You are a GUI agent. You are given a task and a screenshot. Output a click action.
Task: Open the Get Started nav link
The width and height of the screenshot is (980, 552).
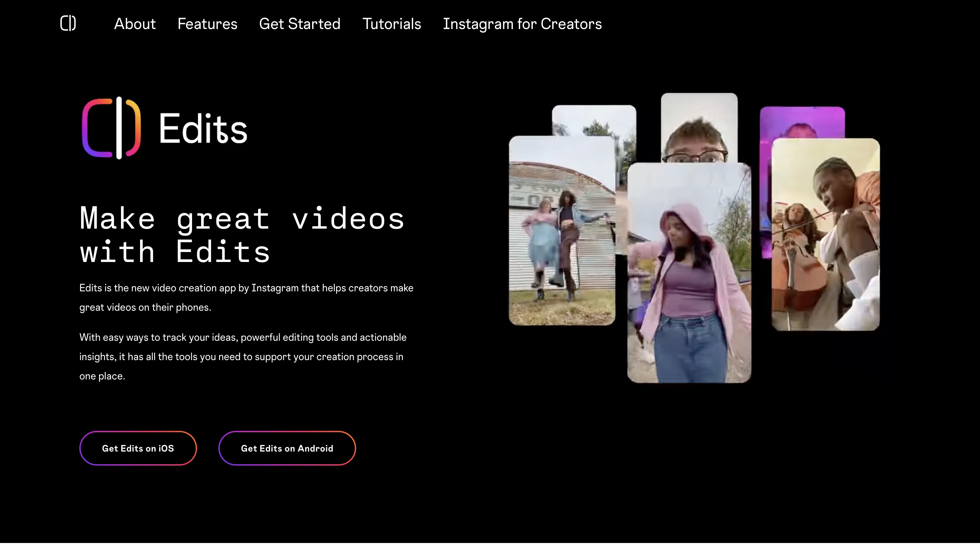[x=299, y=24]
